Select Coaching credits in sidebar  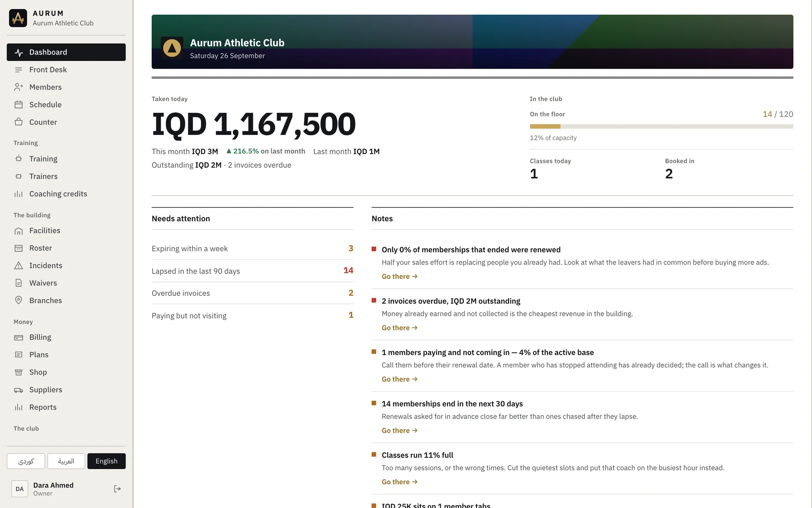pos(66,194)
